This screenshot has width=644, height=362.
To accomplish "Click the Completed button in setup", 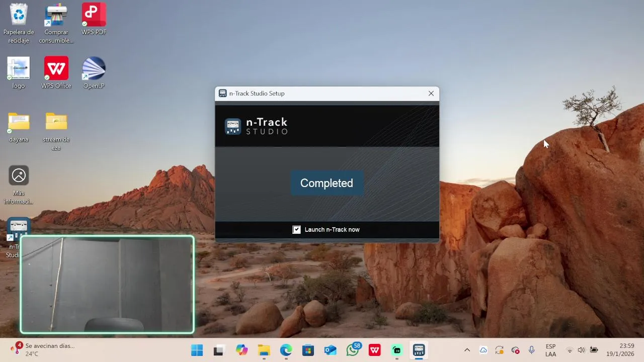I will (327, 183).
